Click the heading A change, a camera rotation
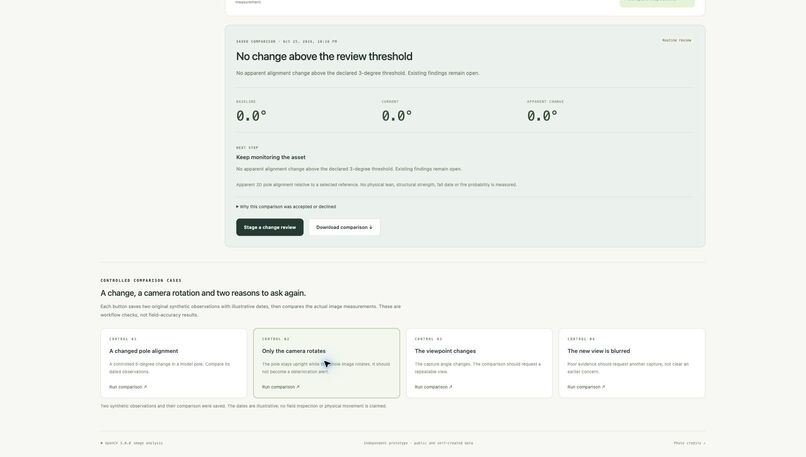Screen dimensions: 806x457 click(203, 293)
